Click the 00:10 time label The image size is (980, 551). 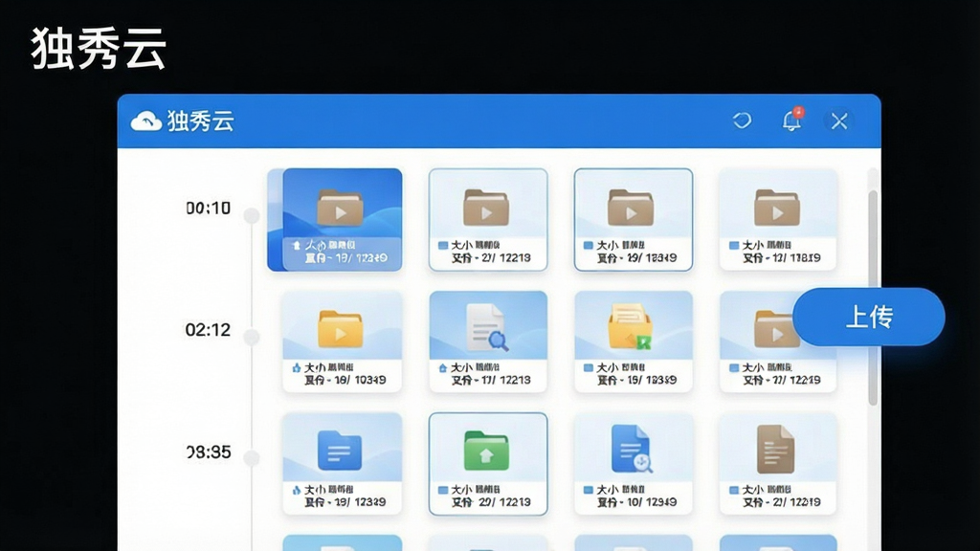[208, 208]
